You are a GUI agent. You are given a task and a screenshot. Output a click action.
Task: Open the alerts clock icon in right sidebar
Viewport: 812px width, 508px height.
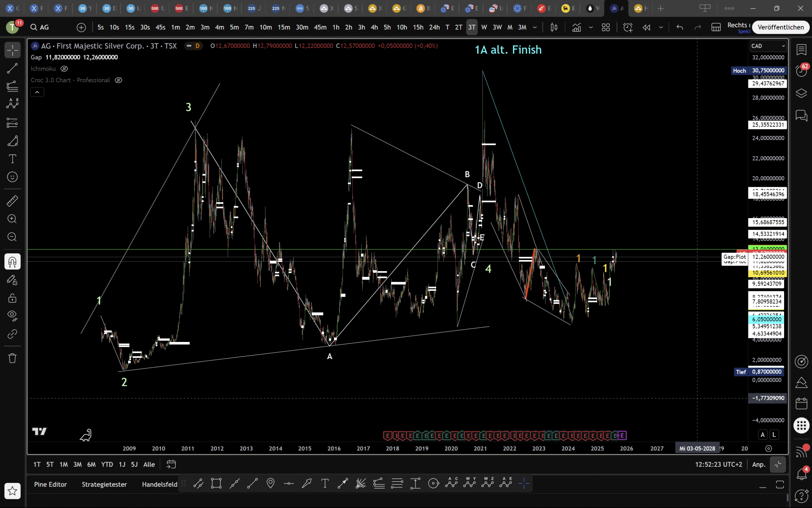click(801, 71)
